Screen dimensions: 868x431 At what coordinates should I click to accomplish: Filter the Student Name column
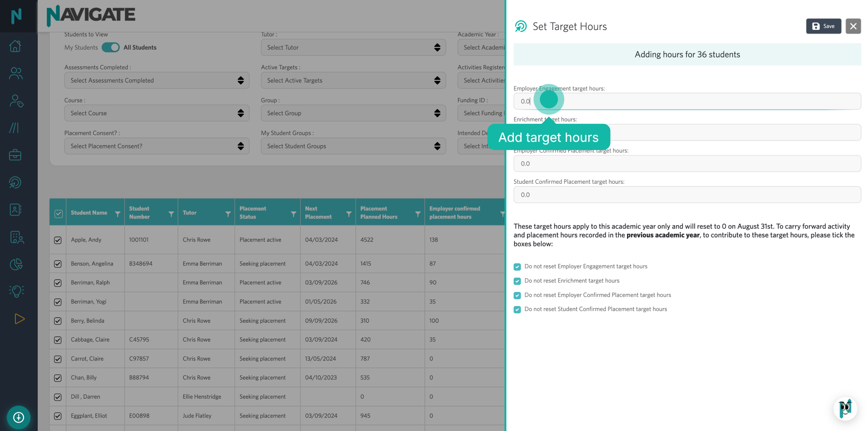(x=118, y=214)
